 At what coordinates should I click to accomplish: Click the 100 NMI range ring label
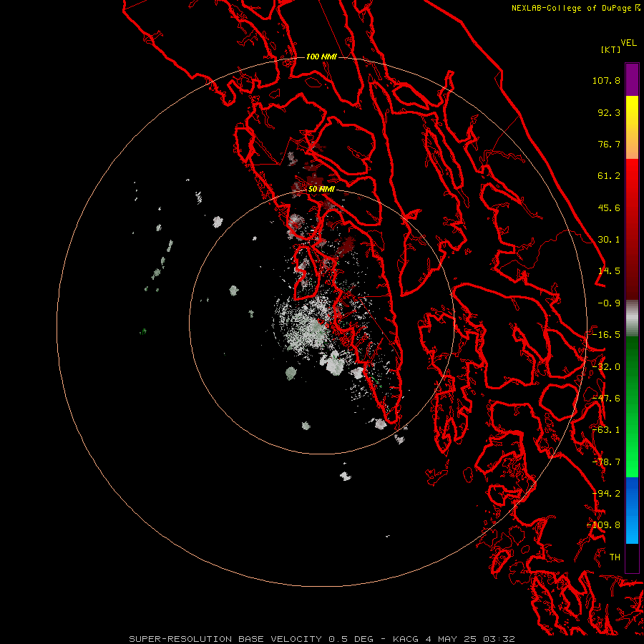click(x=321, y=57)
